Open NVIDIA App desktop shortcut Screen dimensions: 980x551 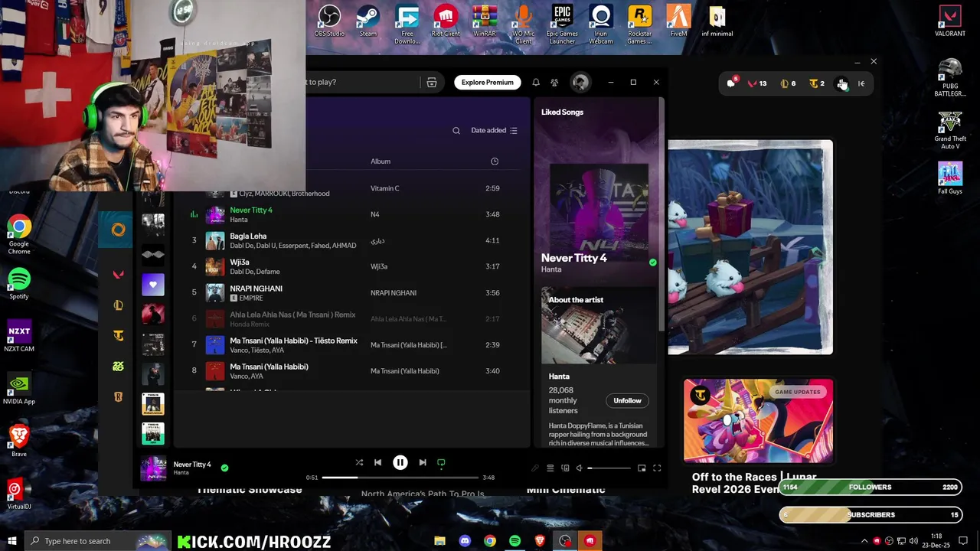pyautogui.click(x=19, y=388)
